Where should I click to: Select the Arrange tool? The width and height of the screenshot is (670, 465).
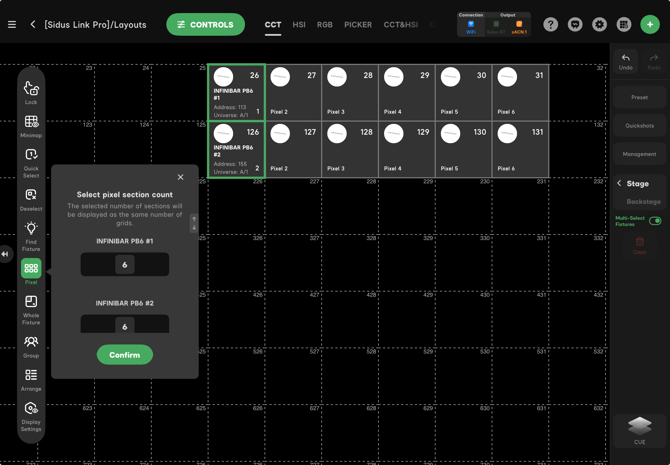[31, 378]
